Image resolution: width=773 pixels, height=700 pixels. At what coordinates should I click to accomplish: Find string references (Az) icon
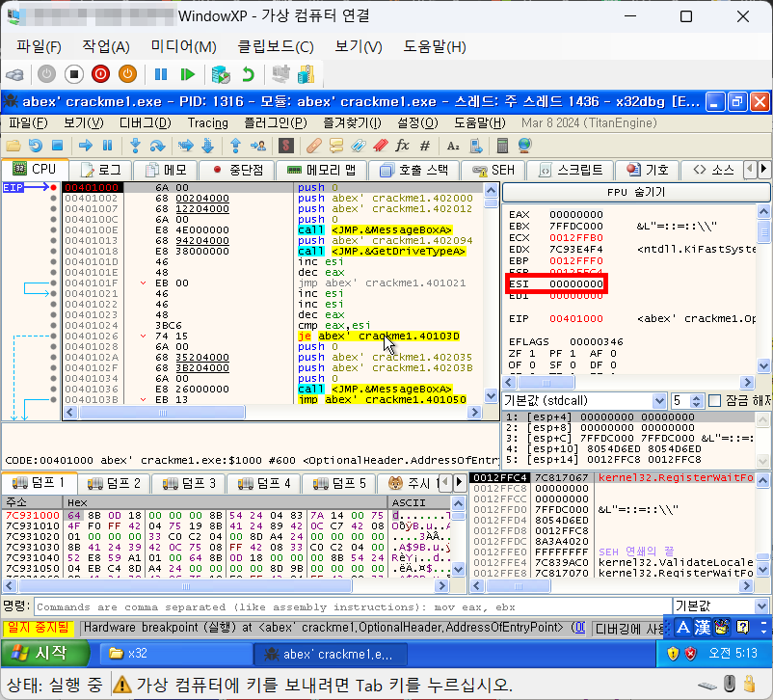453,146
